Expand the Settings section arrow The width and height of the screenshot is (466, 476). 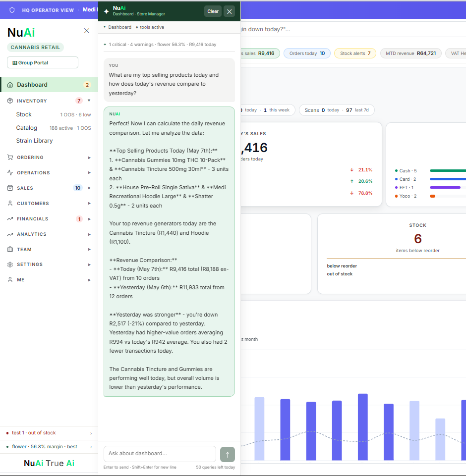tap(89, 264)
